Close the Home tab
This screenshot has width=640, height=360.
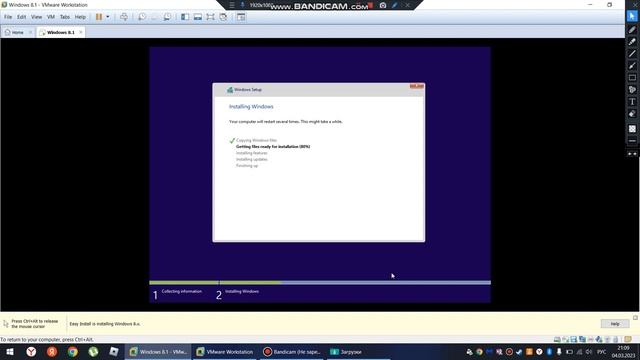coord(30,32)
